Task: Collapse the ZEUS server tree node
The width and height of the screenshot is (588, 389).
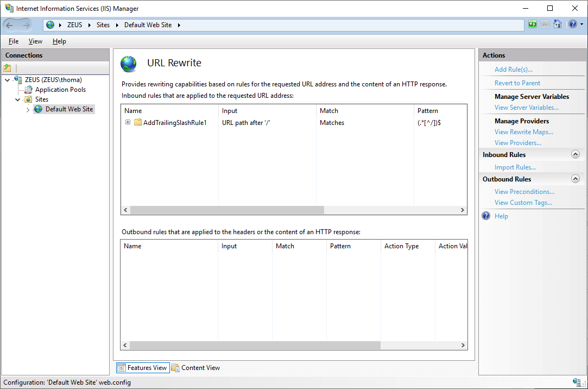Action: (7, 80)
